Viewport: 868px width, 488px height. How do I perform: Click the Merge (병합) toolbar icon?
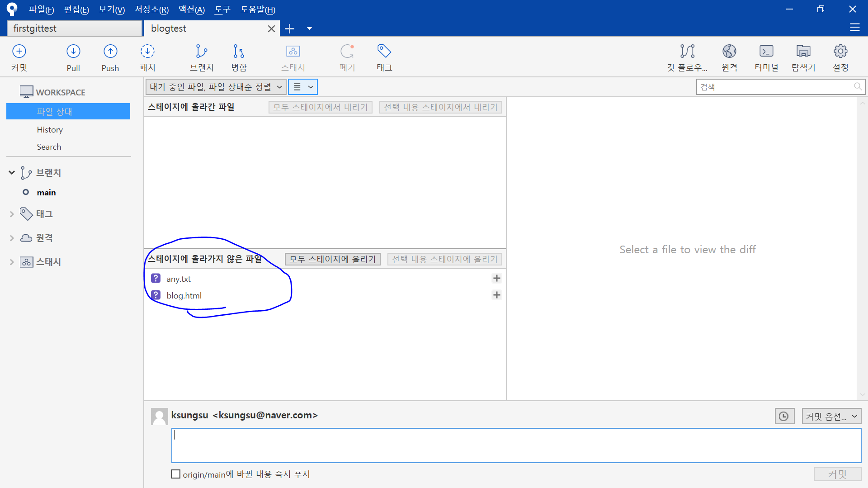[239, 57]
